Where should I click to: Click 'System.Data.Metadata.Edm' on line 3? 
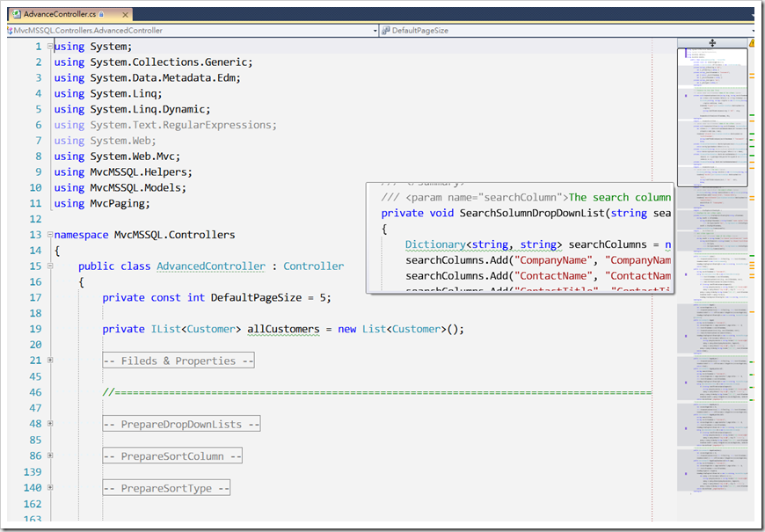[163, 77]
